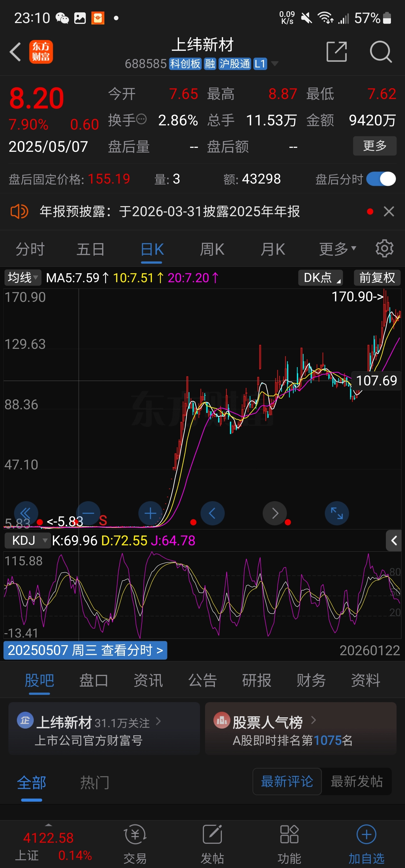Tap the announcement speaker icon

[x=19, y=212]
